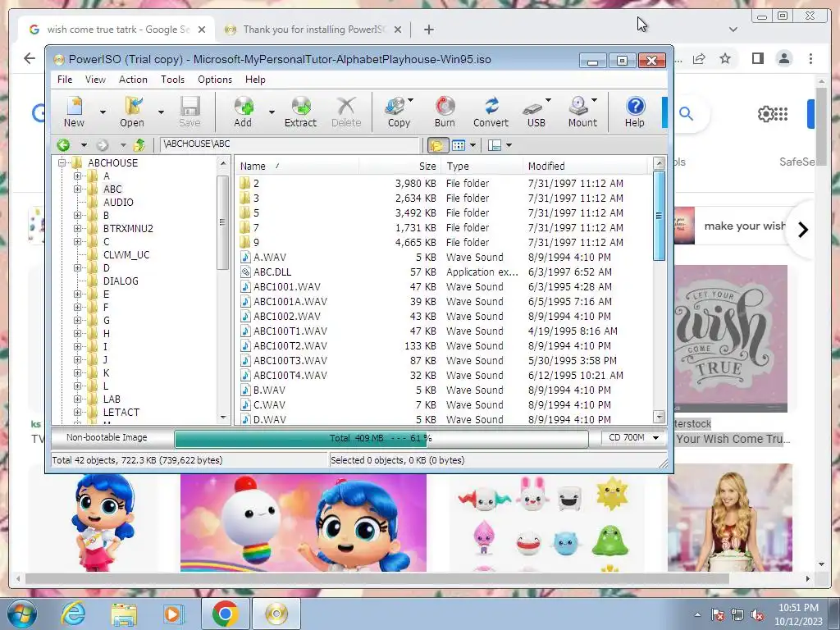Open Internet Explorer from the taskbar
The width and height of the screenshot is (840, 630).
(73, 614)
